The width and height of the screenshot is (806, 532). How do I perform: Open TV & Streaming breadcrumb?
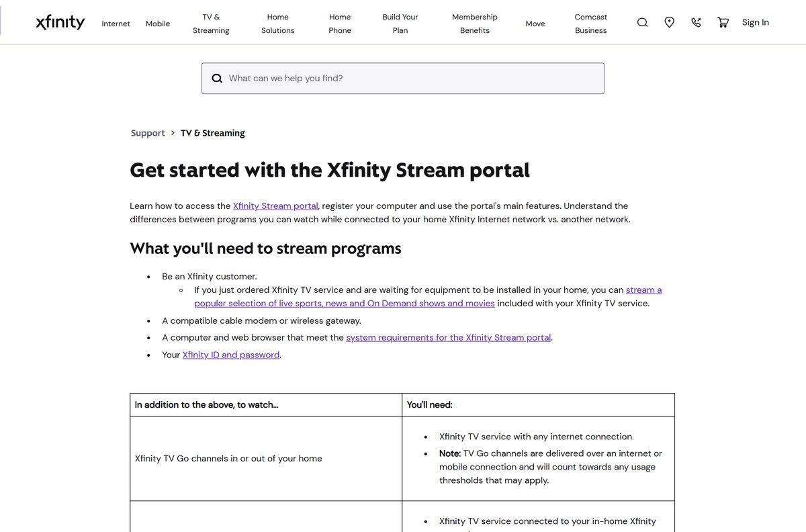coord(212,133)
